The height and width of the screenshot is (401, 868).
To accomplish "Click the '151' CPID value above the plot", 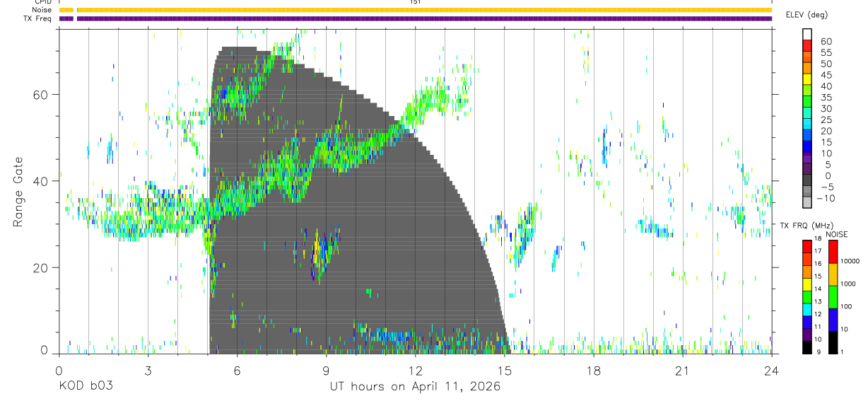I will pyautogui.click(x=415, y=2).
